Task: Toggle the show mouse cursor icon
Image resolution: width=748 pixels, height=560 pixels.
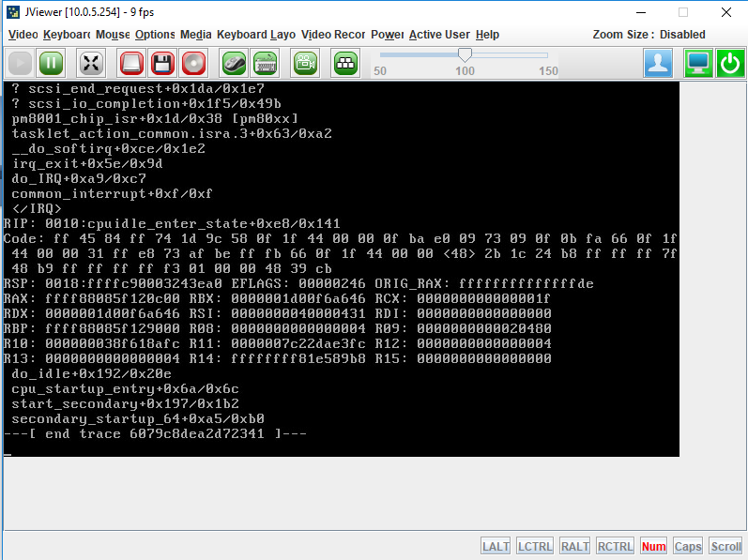Action: pyautogui.click(x=235, y=63)
